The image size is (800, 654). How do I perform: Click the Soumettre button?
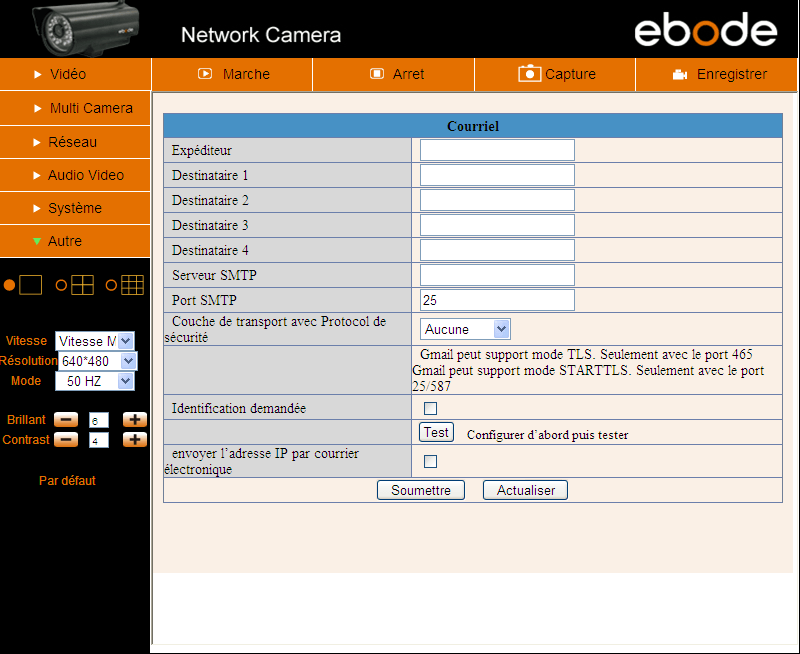[421, 490]
